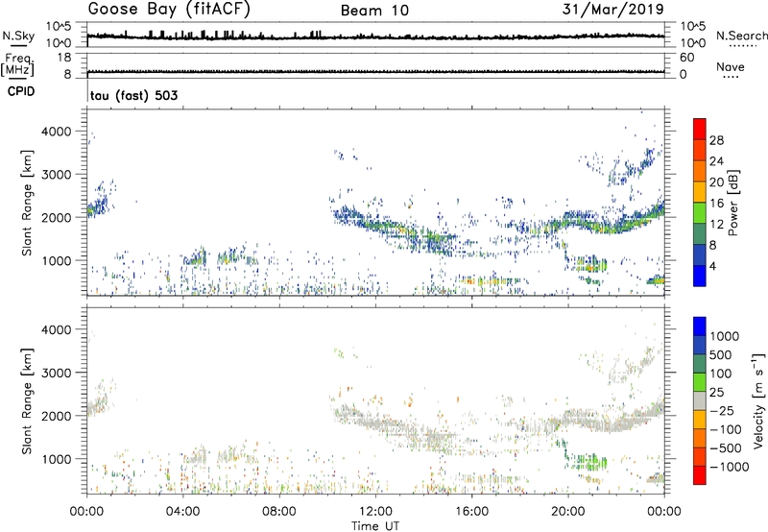
Task: Click the 'CPID' label
Action: 21,91
